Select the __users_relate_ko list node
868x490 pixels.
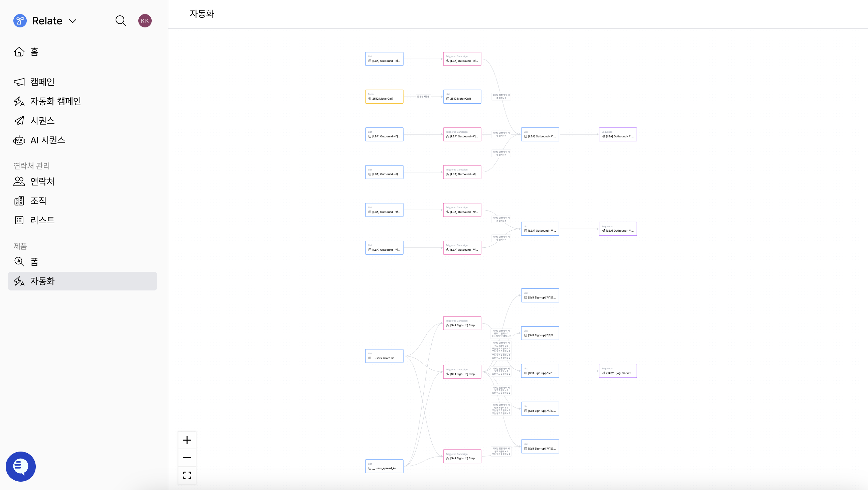(x=384, y=356)
